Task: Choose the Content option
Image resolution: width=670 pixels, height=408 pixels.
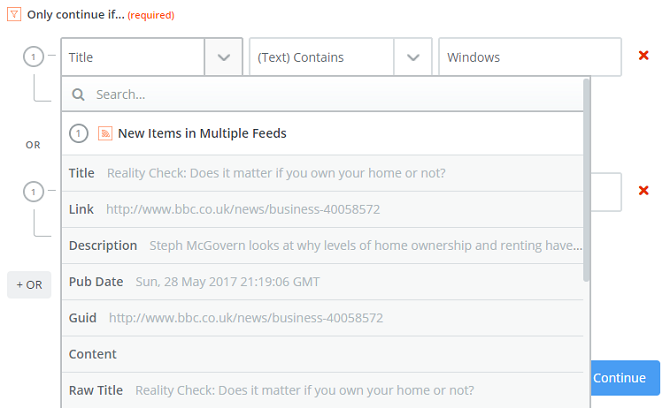Action: pos(323,354)
